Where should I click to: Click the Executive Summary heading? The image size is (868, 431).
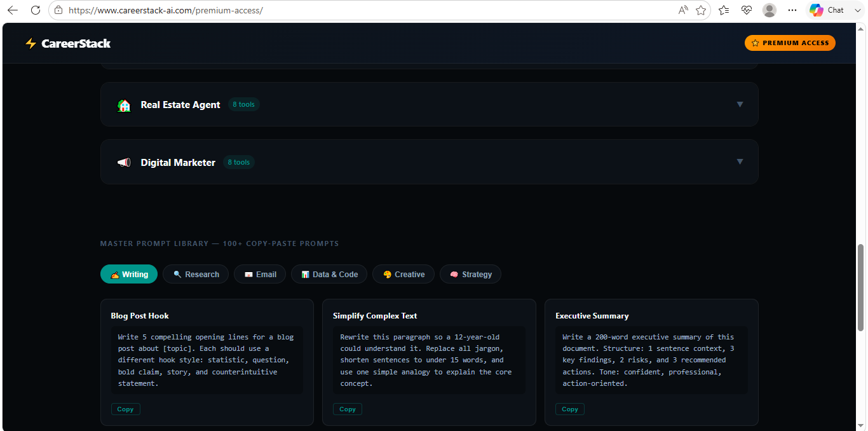(592, 315)
